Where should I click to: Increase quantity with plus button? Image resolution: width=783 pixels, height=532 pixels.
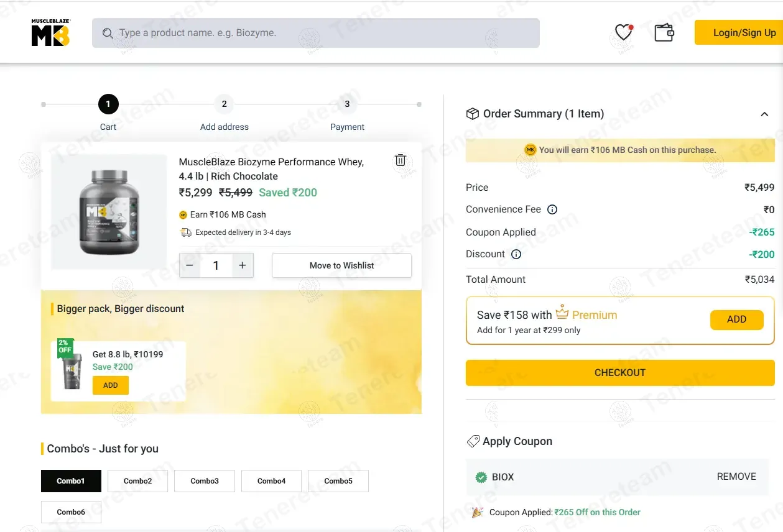[242, 265]
